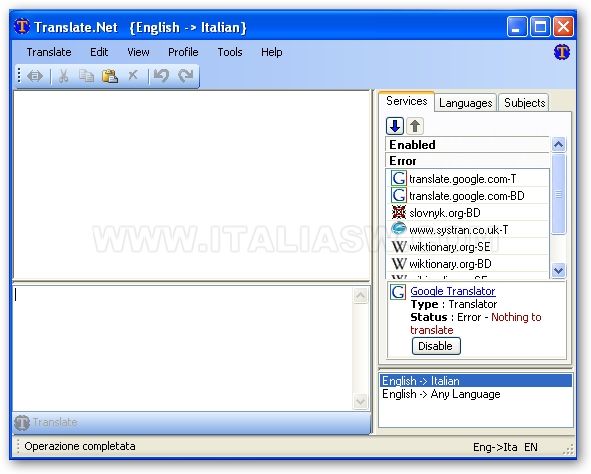Collapse the Error services group header
Viewport: 591px width, 474px height.
click(467, 161)
